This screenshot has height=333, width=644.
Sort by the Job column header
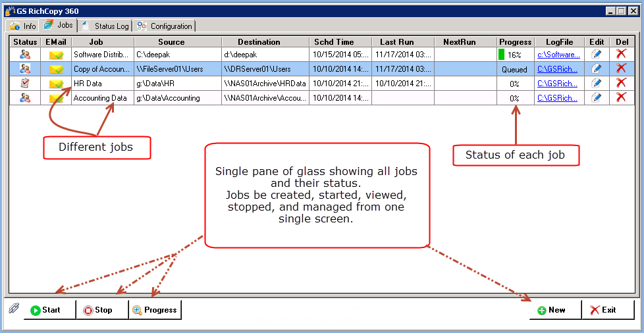pos(103,42)
